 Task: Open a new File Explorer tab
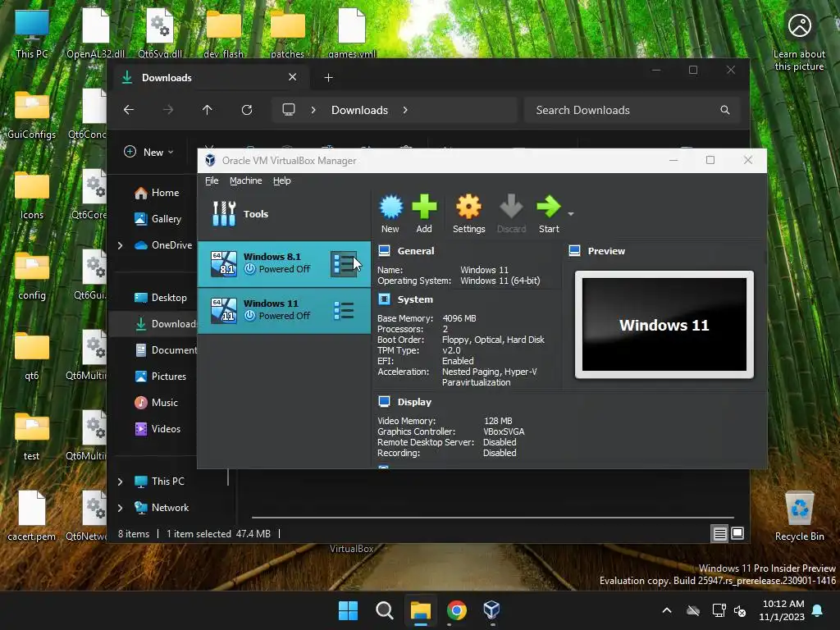328,78
